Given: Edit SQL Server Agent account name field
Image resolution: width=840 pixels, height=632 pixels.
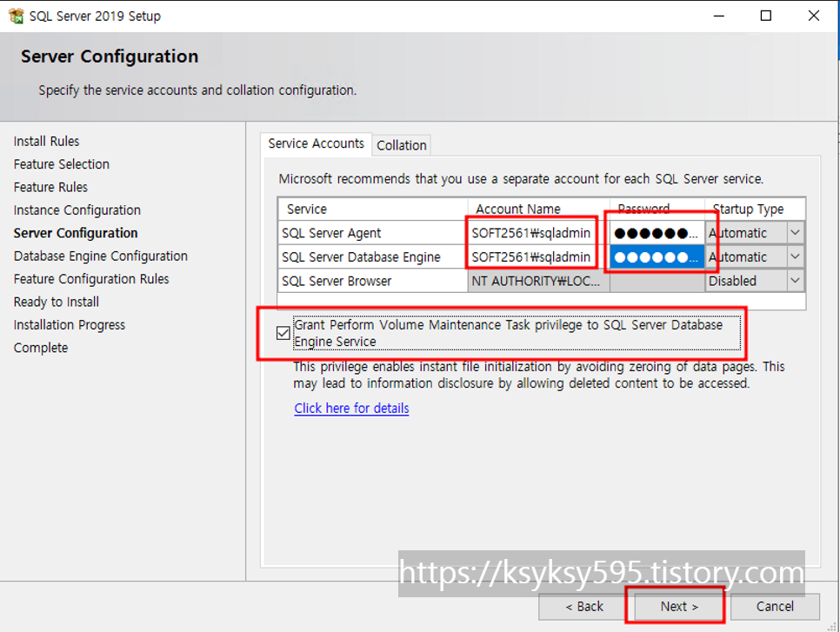Looking at the screenshot, I should click(x=538, y=233).
